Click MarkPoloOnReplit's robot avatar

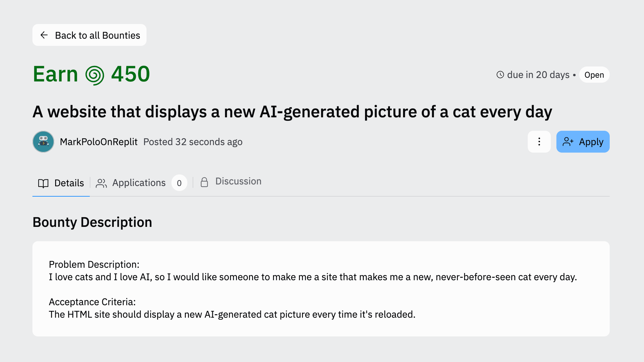tap(43, 142)
